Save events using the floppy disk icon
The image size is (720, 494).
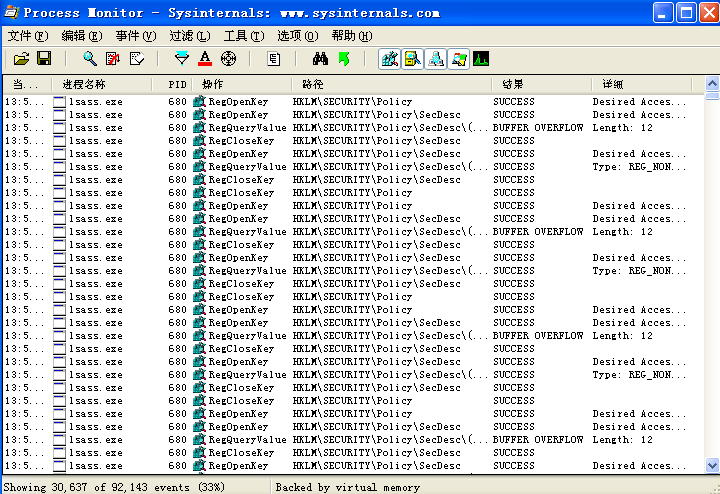pos(44,59)
